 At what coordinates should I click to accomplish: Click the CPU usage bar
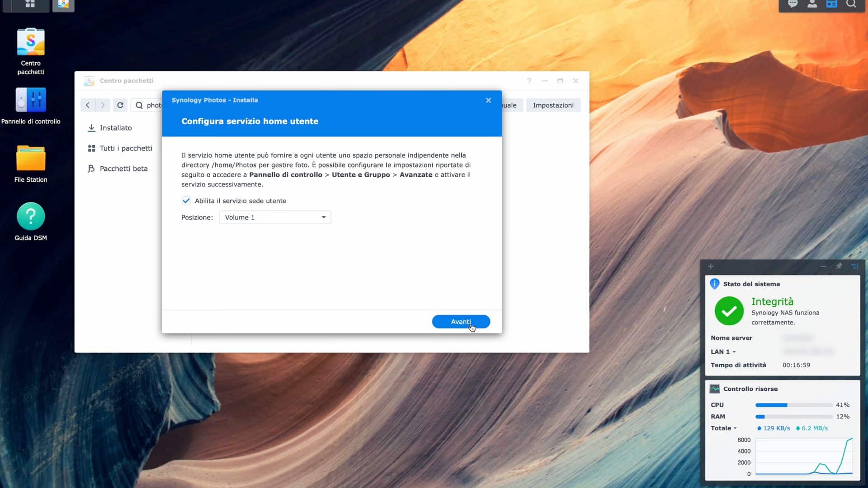[x=794, y=405]
